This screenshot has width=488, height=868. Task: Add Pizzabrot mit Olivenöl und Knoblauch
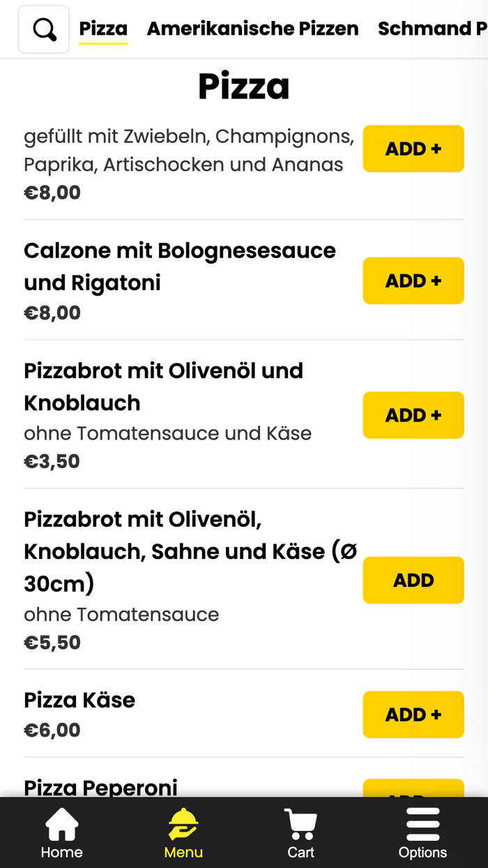(x=413, y=414)
